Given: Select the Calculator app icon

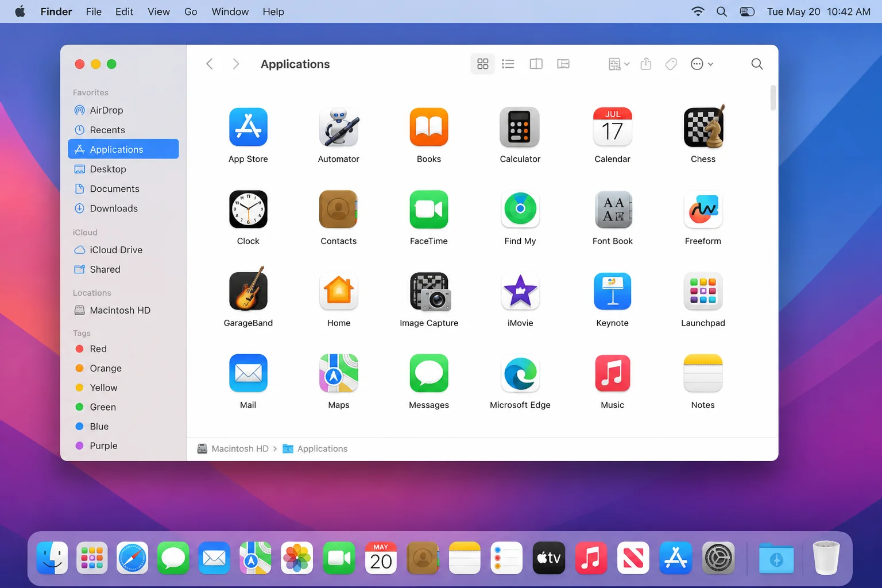Looking at the screenshot, I should [520, 127].
